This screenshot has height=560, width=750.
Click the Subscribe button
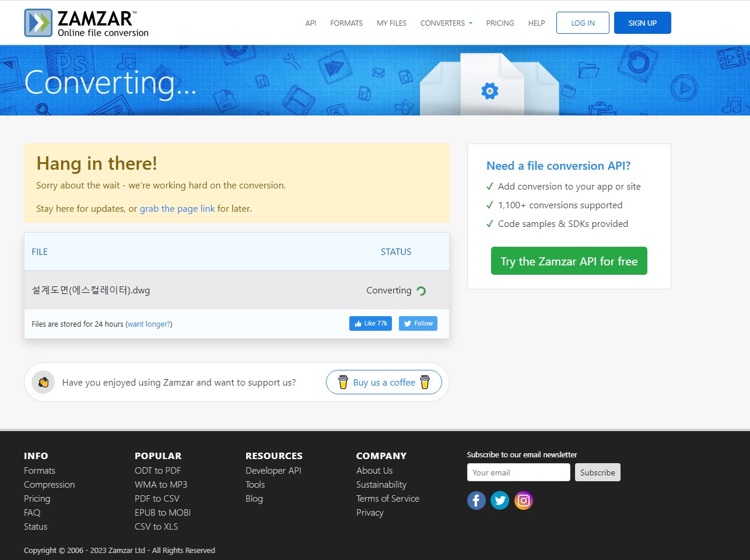(x=598, y=473)
